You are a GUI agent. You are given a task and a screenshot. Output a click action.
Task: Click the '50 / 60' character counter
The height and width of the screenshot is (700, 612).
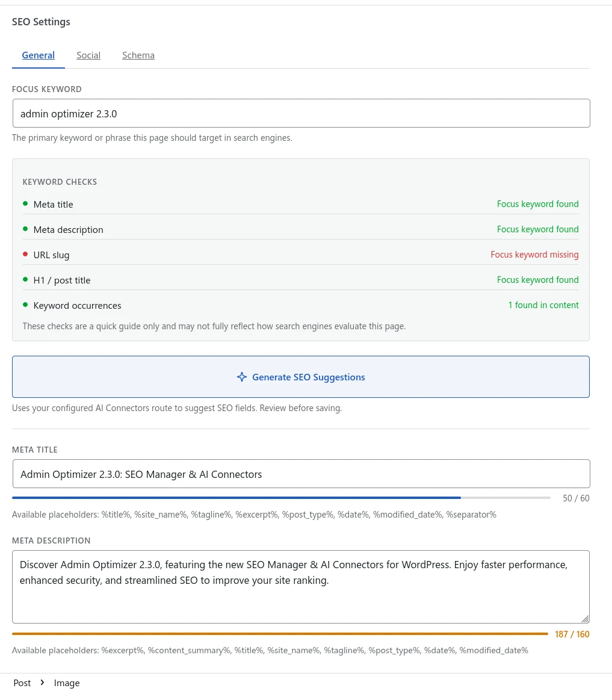tap(576, 498)
